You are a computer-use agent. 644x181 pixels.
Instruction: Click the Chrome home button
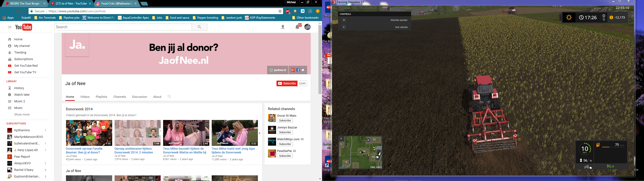coord(24,11)
